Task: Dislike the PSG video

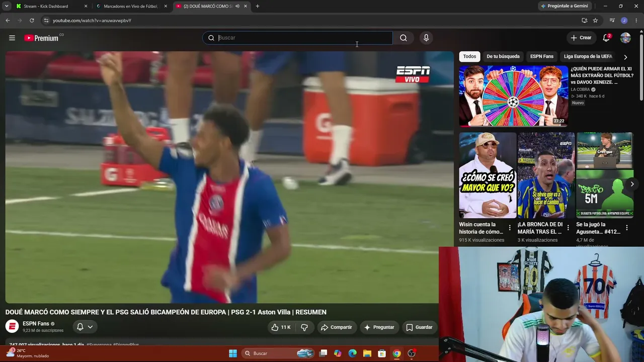Action: click(x=304, y=327)
